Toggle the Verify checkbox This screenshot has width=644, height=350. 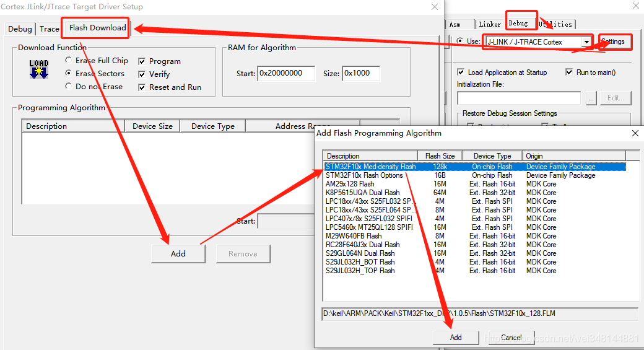click(x=142, y=74)
